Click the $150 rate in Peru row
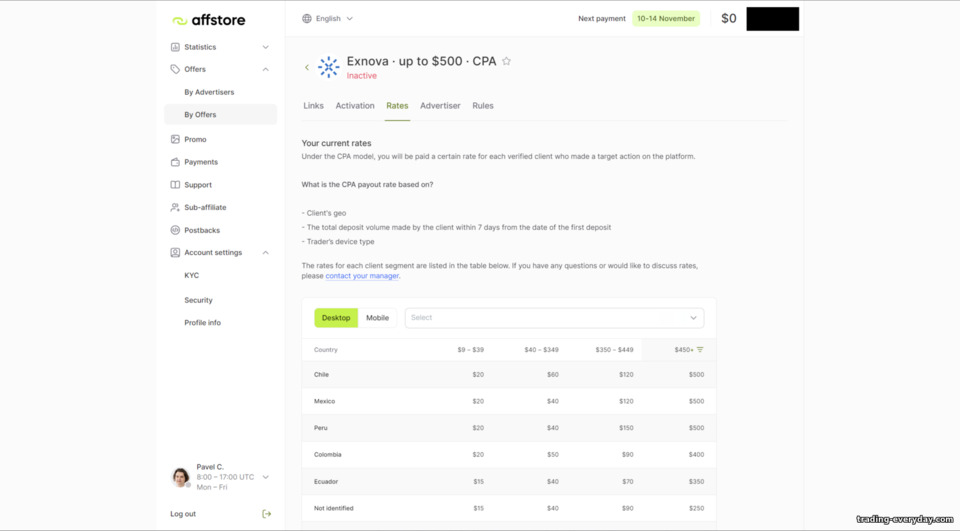960x531 pixels. coord(626,428)
